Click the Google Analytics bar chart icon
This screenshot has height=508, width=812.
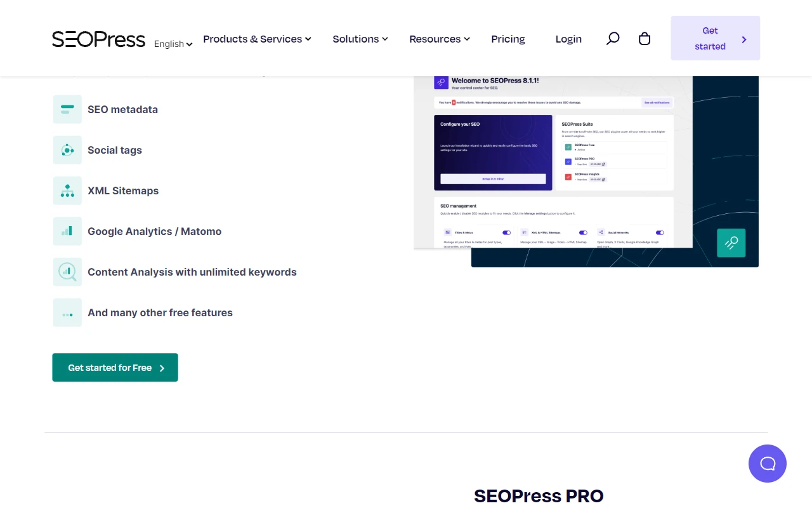[67, 231]
